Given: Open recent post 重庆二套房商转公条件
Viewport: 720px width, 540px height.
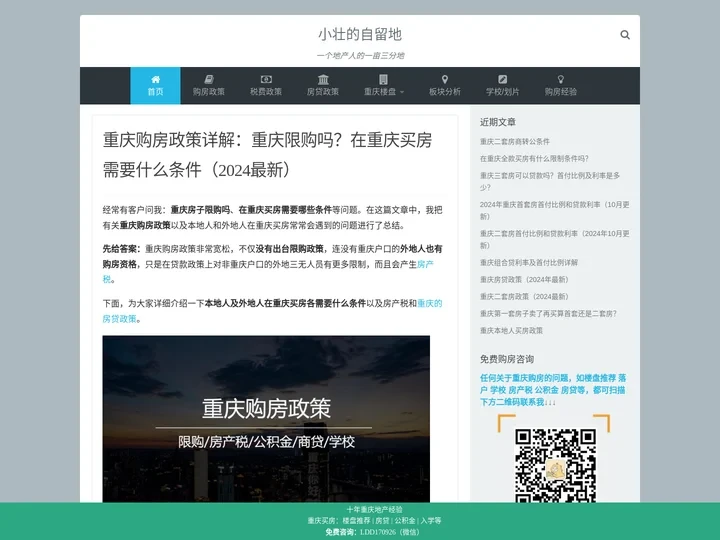Looking at the screenshot, I should [x=514, y=141].
